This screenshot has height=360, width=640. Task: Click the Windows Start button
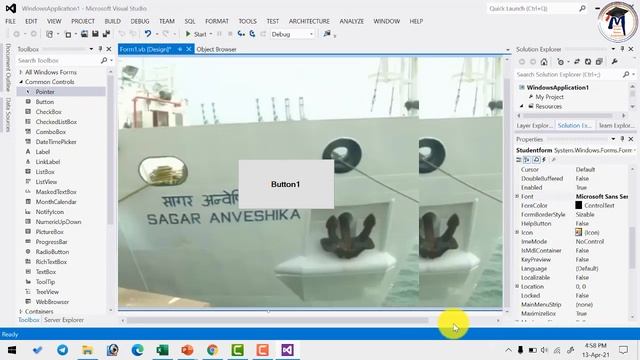12,350
